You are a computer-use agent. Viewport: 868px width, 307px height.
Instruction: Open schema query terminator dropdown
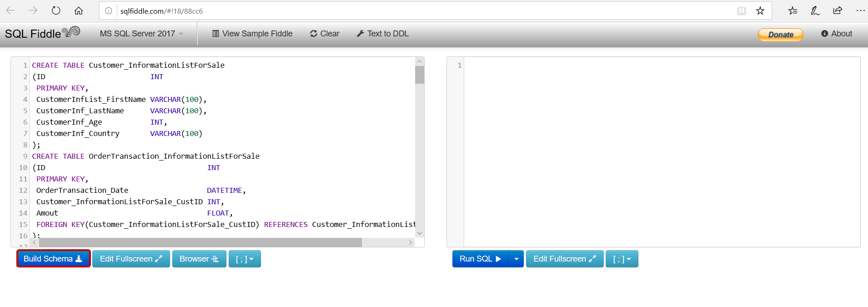tap(245, 259)
